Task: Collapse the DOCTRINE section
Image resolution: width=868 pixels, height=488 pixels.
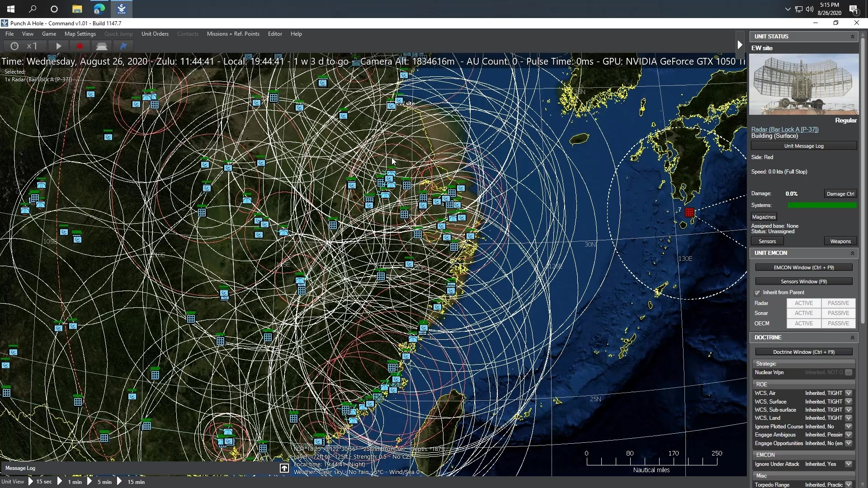Action: point(853,338)
